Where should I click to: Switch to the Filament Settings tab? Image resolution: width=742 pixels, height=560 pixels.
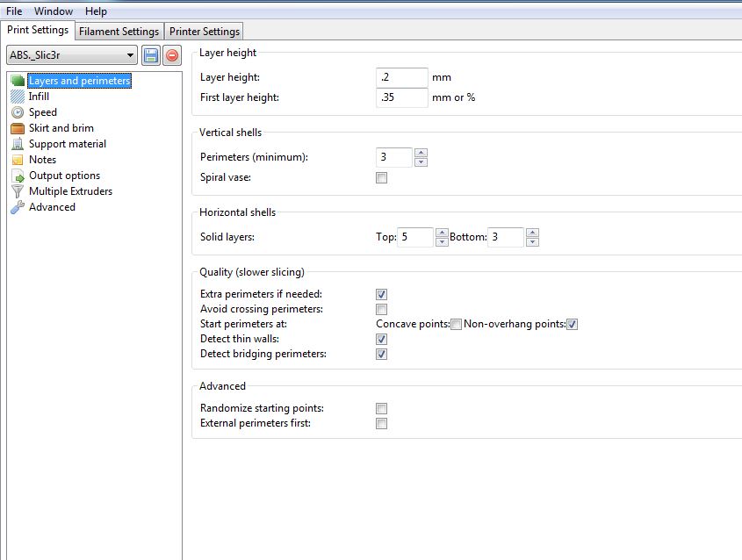point(119,31)
